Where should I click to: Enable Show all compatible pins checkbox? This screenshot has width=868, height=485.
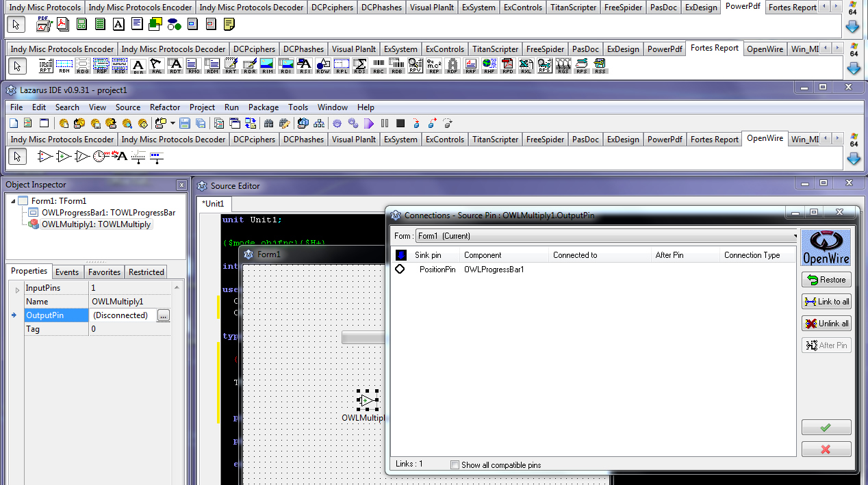click(455, 465)
